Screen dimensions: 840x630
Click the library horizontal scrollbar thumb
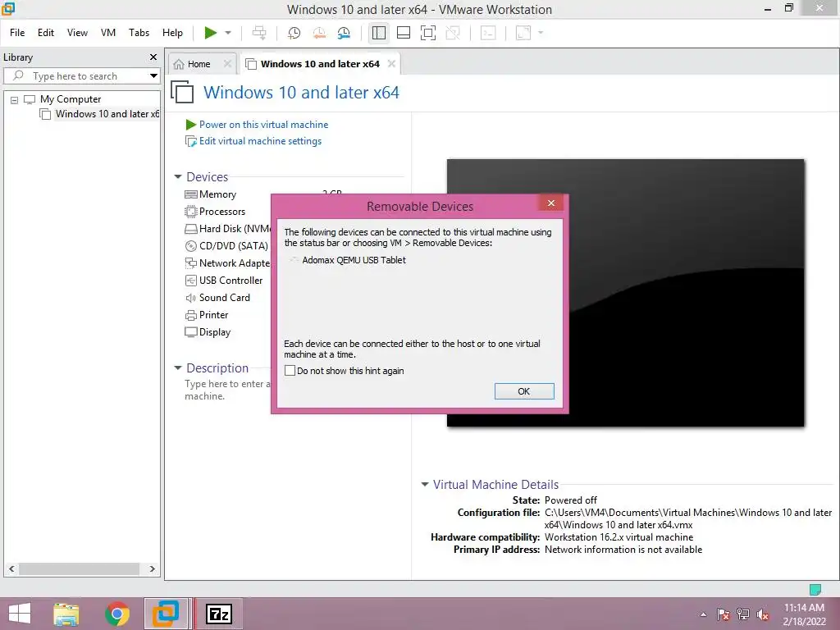click(x=80, y=569)
